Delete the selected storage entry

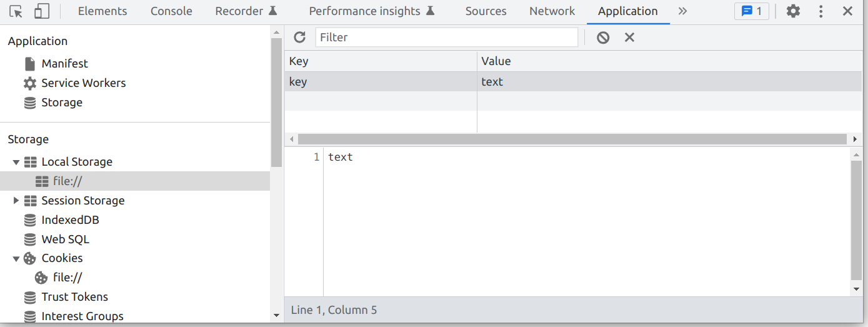(x=629, y=38)
